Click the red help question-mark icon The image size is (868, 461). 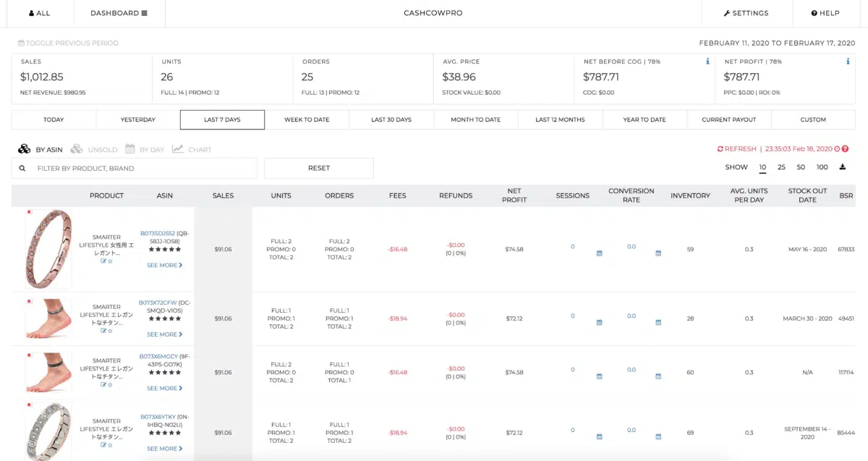[x=845, y=149]
